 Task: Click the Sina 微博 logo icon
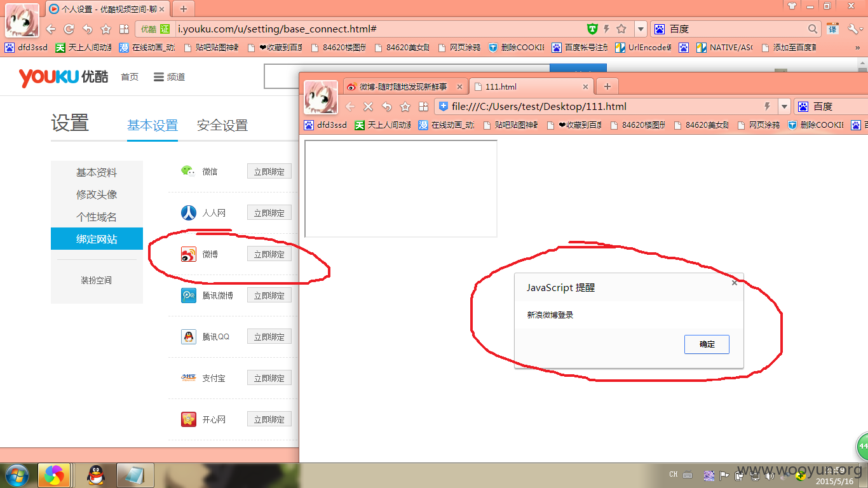click(x=189, y=254)
